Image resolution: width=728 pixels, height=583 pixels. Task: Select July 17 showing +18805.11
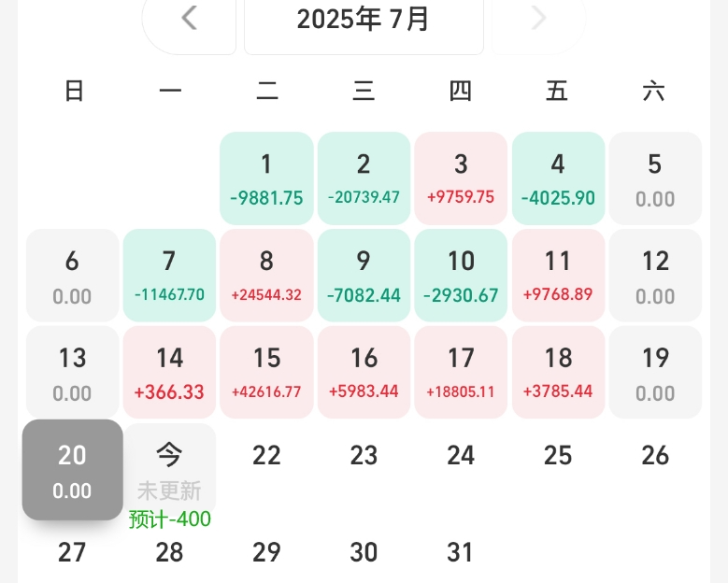(x=461, y=372)
